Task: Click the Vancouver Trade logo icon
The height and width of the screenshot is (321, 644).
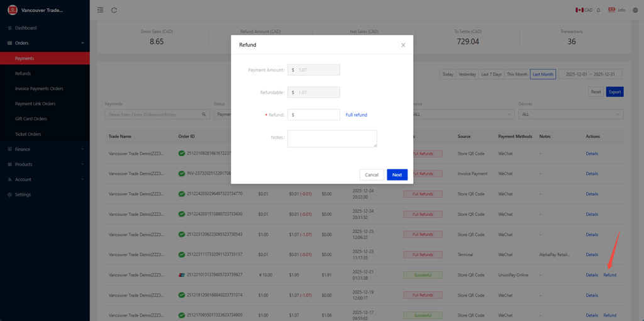Action: pyautogui.click(x=12, y=10)
